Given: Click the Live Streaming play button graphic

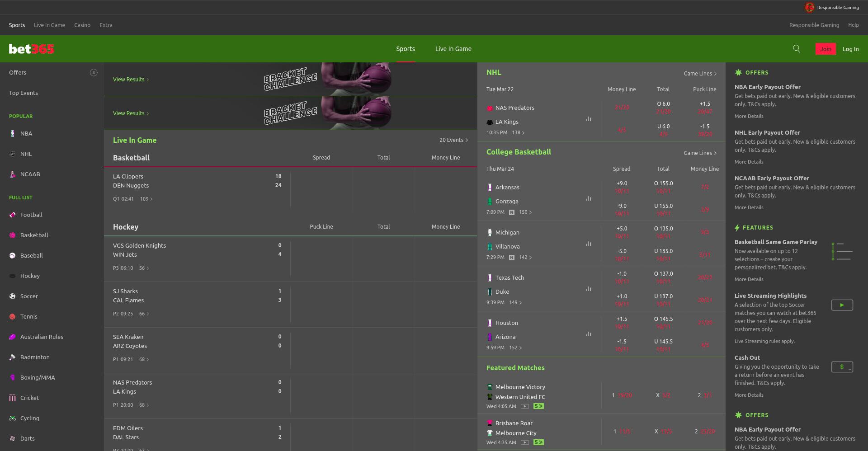Looking at the screenshot, I should 842,305.
